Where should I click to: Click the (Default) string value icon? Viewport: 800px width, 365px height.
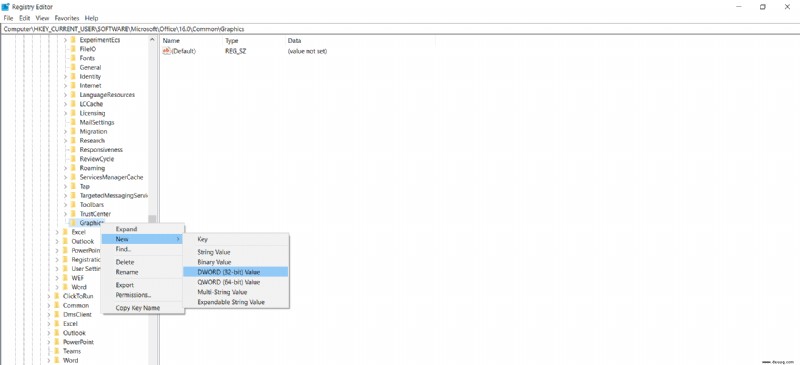pyautogui.click(x=166, y=51)
